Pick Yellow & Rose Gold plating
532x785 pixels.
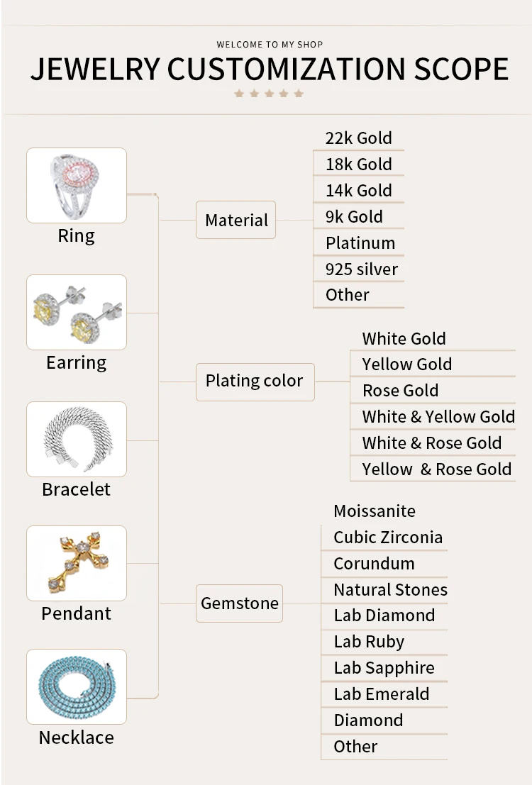436,469
